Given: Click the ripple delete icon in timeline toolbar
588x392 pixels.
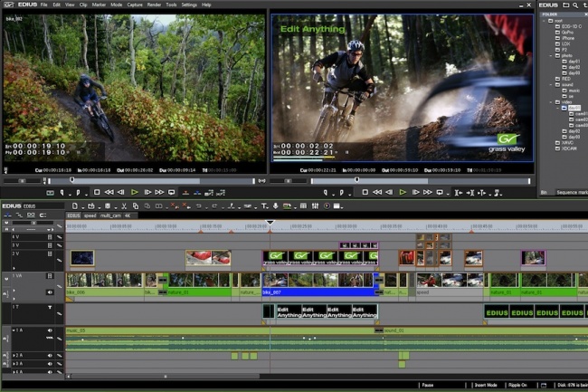Looking at the screenshot, I should point(185,206).
